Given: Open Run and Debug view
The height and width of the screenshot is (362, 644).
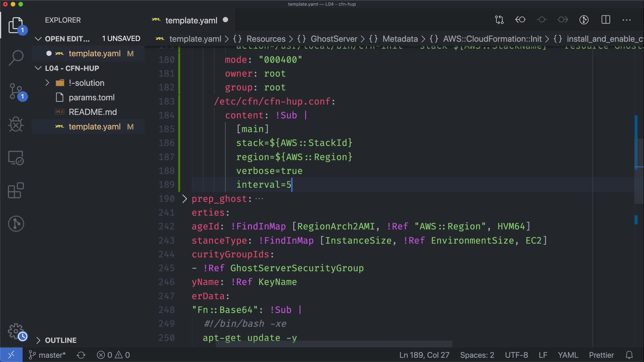Looking at the screenshot, I should pyautogui.click(x=16, y=124).
